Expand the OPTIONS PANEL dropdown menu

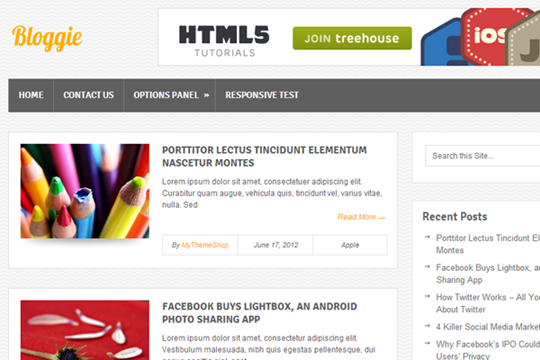[x=171, y=95]
